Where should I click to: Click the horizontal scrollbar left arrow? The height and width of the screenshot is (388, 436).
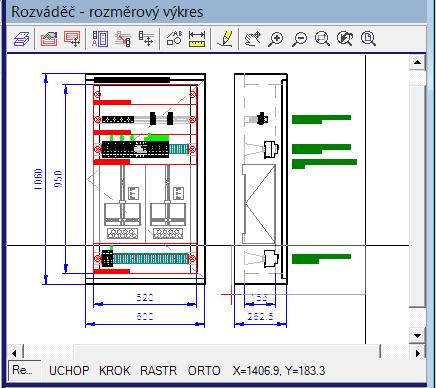pyautogui.click(x=14, y=353)
